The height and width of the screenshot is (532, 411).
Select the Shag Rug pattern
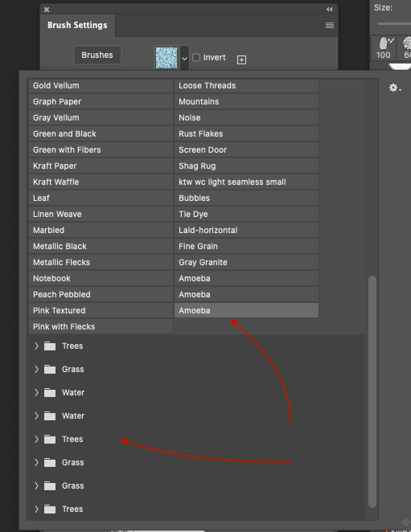coord(247,166)
